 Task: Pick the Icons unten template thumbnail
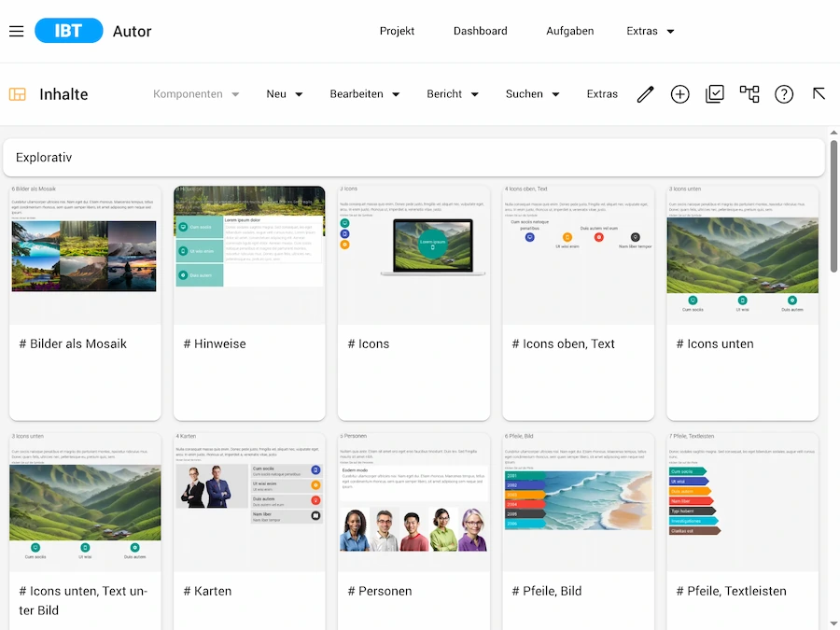point(743,255)
